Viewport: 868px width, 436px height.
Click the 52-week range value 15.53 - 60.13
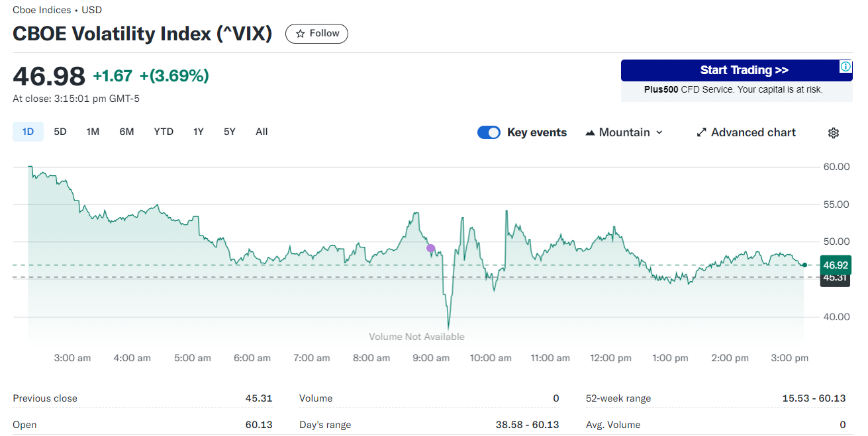pyautogui.click(x=814, y=398)
